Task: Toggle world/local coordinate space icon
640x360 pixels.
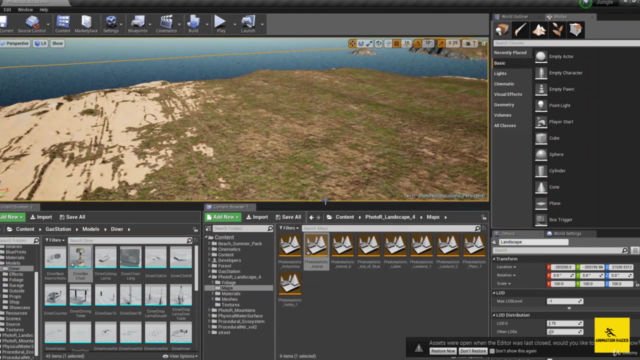Action: coord(379,43)
